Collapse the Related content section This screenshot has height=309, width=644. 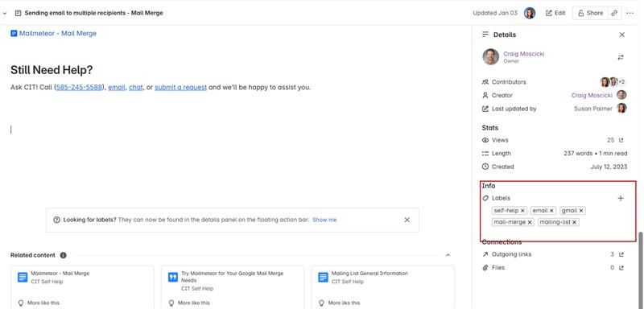click(448, 255)
